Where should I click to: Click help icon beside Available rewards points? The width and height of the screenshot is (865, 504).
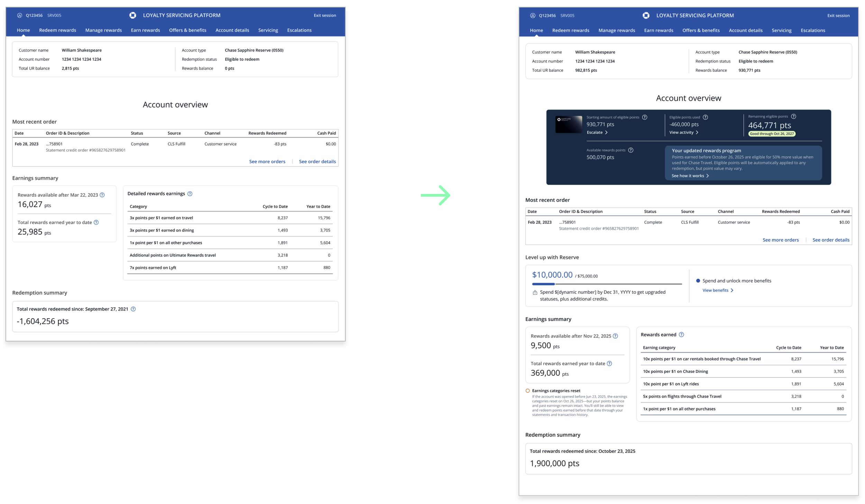pos(631,150)
